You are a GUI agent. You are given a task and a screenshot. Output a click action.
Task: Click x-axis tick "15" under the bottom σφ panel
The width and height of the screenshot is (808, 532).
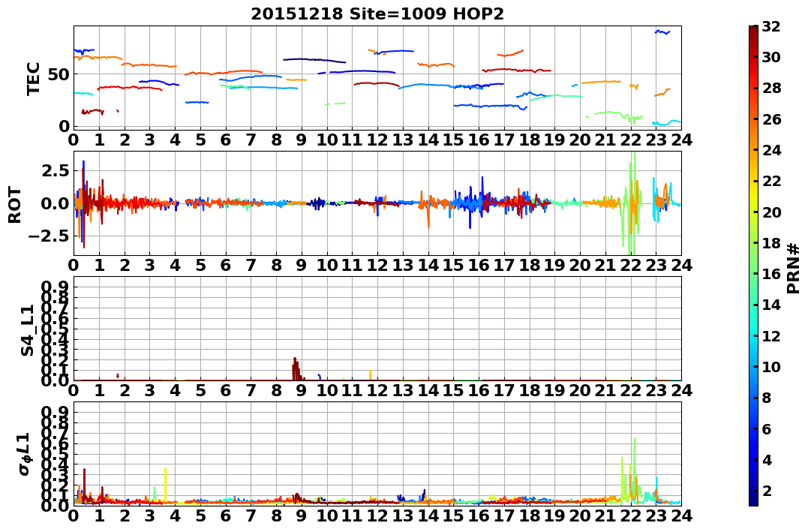(453, 515)
